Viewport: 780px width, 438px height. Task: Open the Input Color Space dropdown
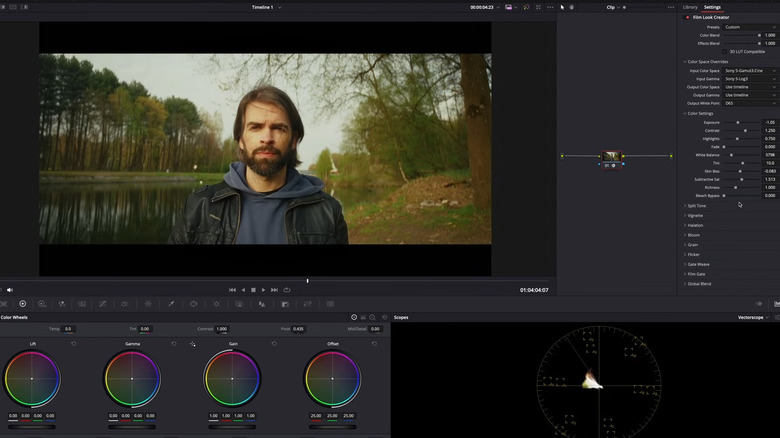pos(748,71)
